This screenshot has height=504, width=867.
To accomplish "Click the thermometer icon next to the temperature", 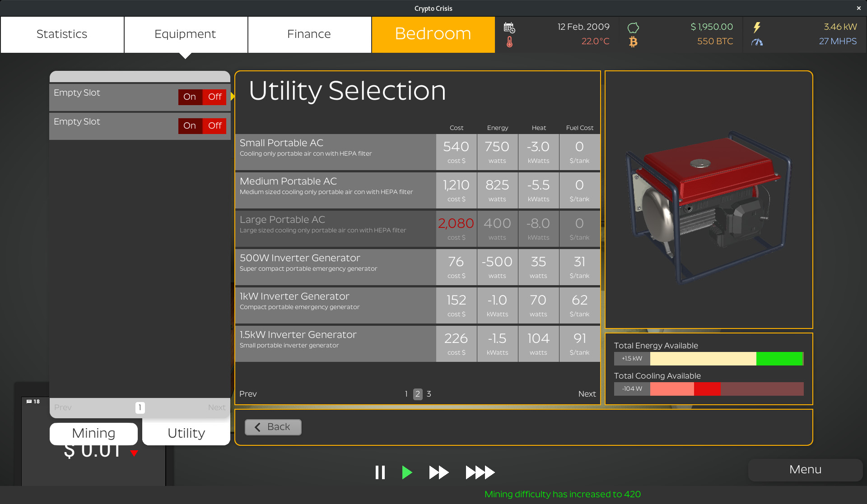I will click(x=510, y=42).
